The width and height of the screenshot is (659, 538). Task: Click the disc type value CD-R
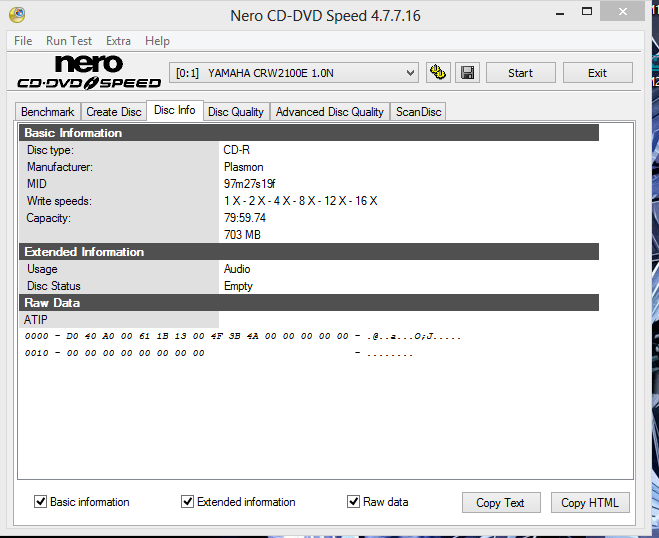click(237, 150)
